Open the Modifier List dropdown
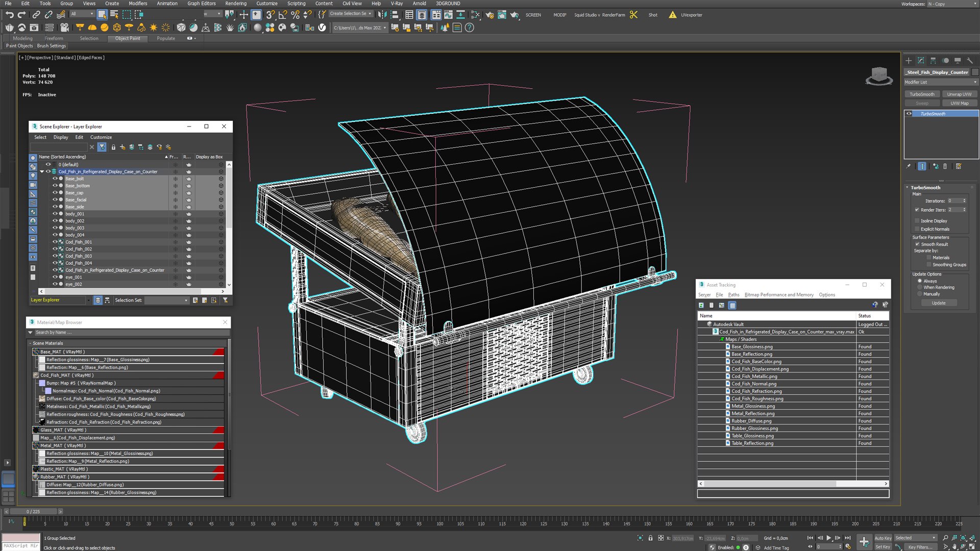980x551 pixels. [x=941, y=82]
